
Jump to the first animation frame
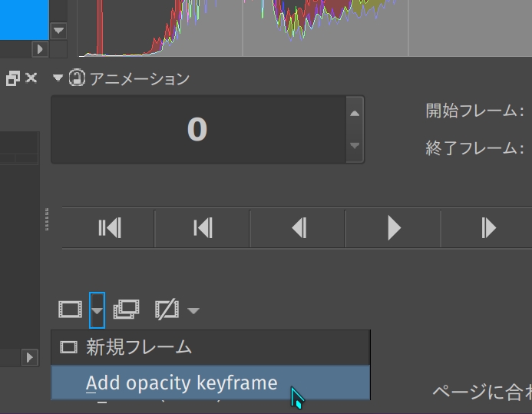109,227
